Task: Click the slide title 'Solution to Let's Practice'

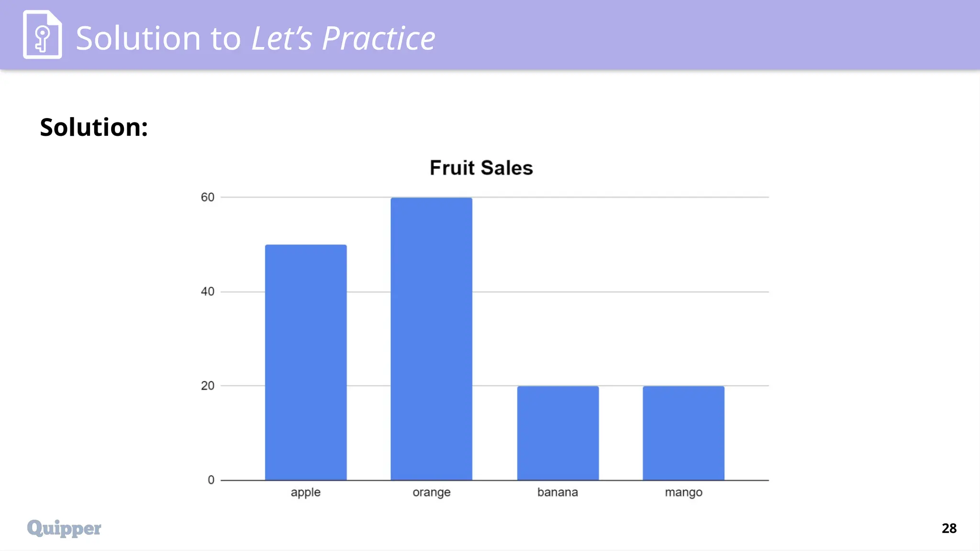Action: click(x=256, y=38)
